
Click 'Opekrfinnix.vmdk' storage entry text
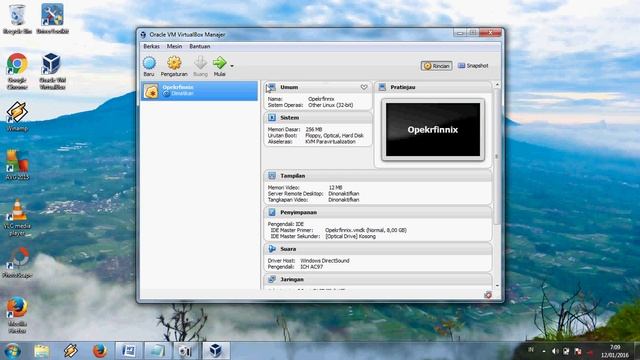[x=366, y=230]
